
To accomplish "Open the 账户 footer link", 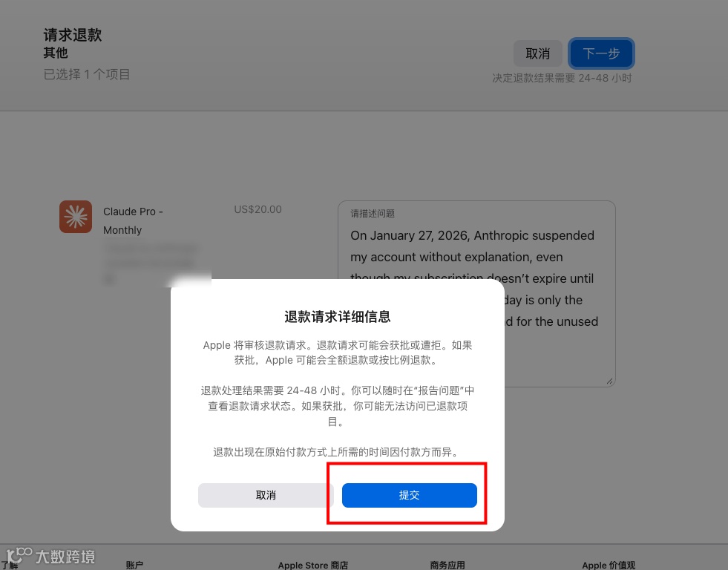I will [134, 565].
